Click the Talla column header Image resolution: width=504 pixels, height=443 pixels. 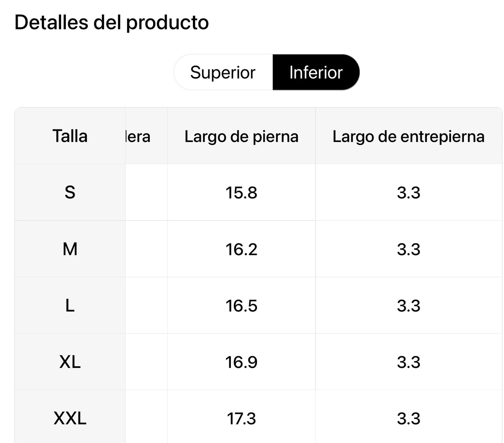(70, 136)
